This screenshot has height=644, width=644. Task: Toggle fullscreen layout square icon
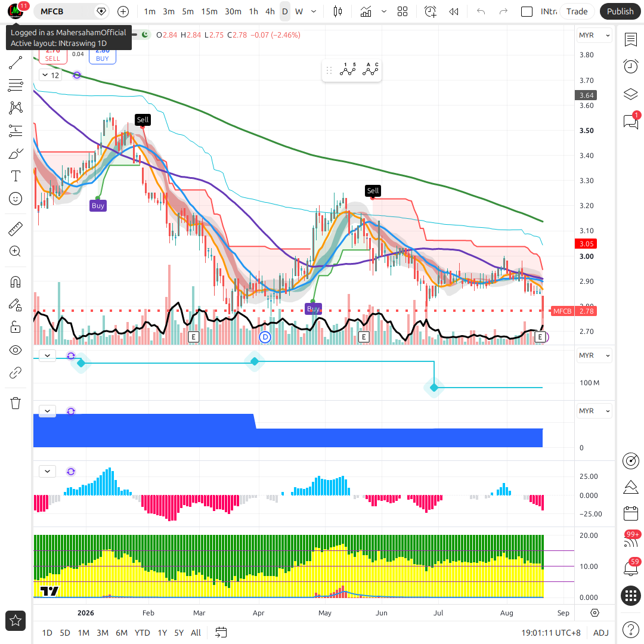tap(527, 11)
